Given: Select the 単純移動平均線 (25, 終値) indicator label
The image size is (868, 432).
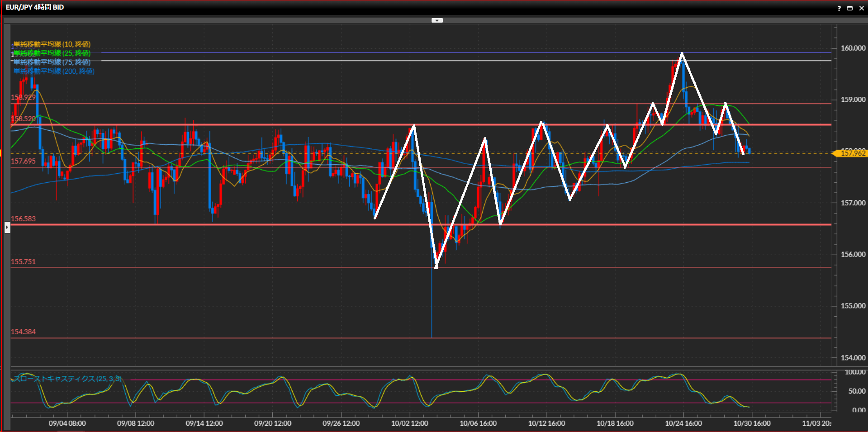Looking at the screenshot, I should (x=52, y=53).
